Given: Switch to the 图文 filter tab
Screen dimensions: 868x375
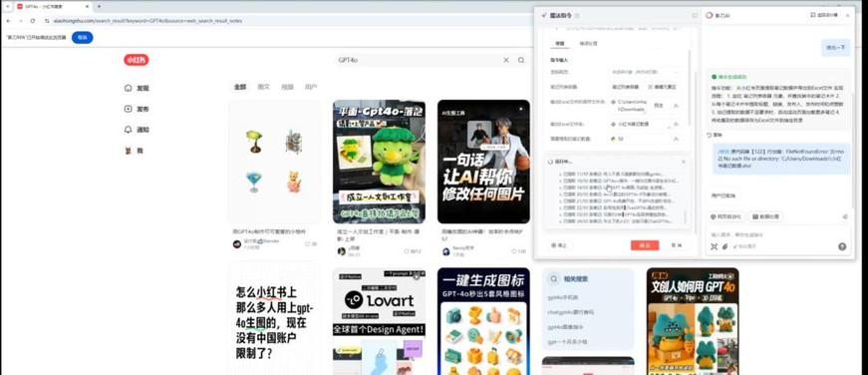Looking at the screenshot, I should (263, 87).
